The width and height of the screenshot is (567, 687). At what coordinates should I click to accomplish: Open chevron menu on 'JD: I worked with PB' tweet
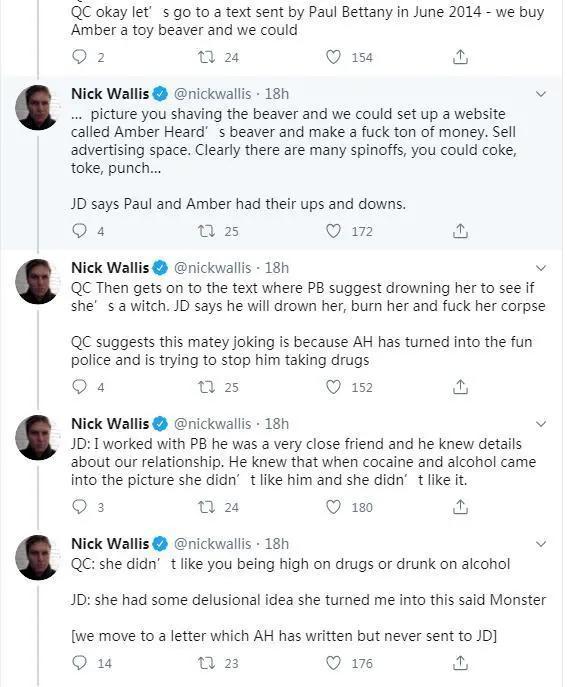[x=541, y=424]
